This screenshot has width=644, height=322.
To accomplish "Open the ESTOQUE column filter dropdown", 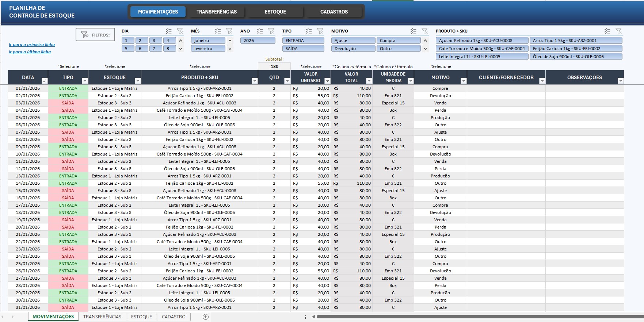I will point(138,81).
